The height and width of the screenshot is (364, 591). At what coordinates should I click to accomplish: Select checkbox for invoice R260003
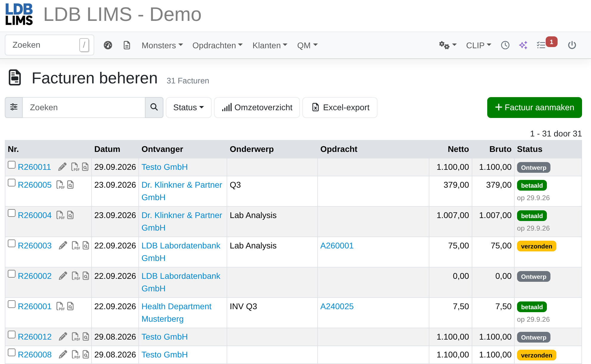pos(12,243)
